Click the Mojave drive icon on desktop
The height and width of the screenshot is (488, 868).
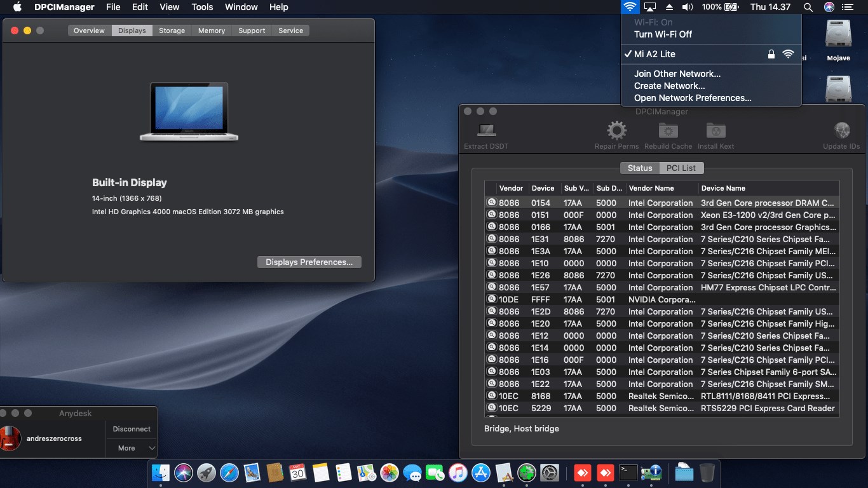[838, 35]
